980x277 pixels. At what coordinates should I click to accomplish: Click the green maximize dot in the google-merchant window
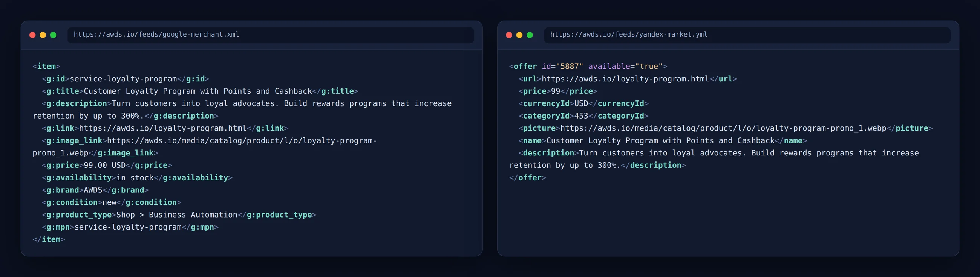(53, 35)
